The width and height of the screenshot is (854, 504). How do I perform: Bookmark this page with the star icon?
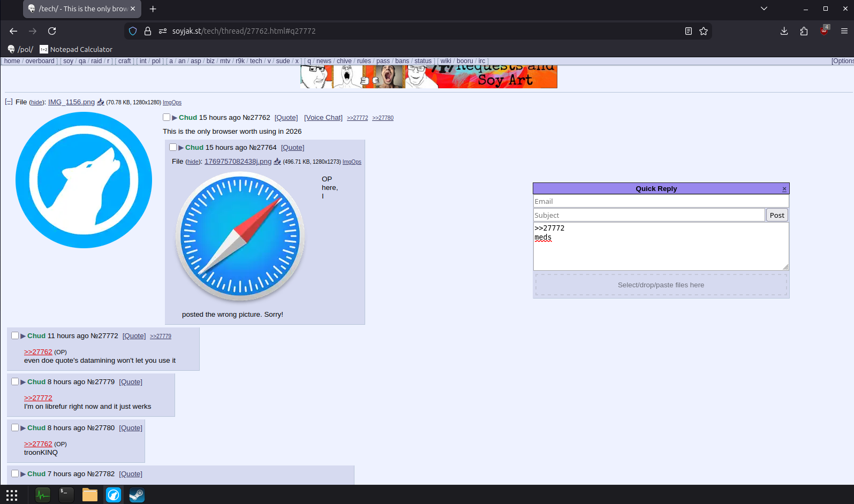tap(704, 31)
